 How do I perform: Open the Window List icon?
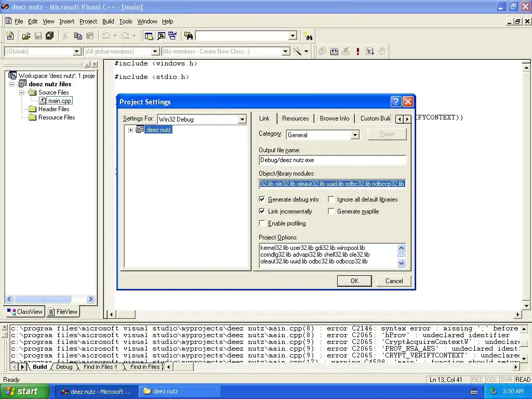click(172, 36)
